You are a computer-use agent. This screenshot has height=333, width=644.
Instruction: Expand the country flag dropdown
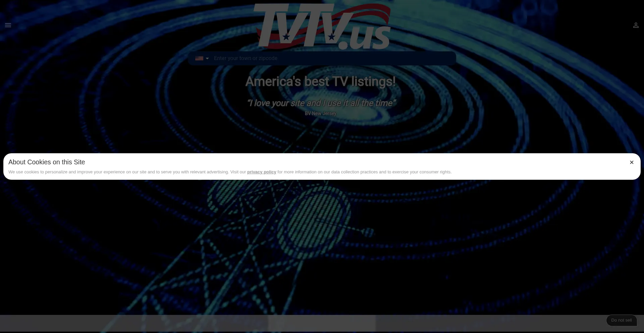click(202, 58)
